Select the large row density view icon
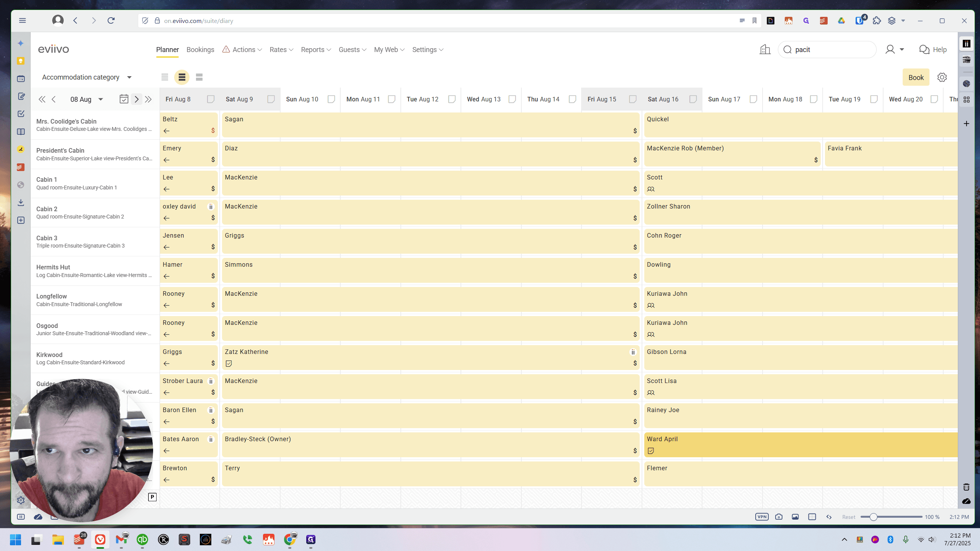Image resolution: width=980 pixels, height=551 pixels. (199, 77)
